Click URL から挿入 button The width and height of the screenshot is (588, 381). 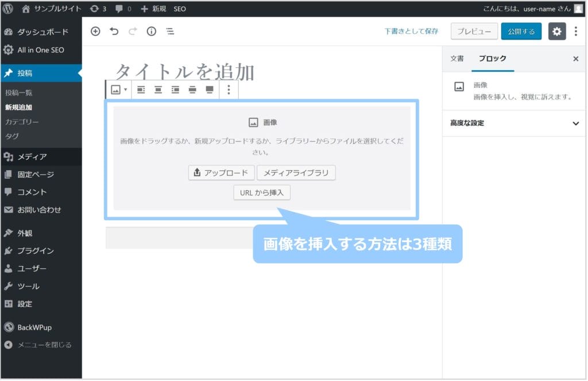(x=262, y=193)
